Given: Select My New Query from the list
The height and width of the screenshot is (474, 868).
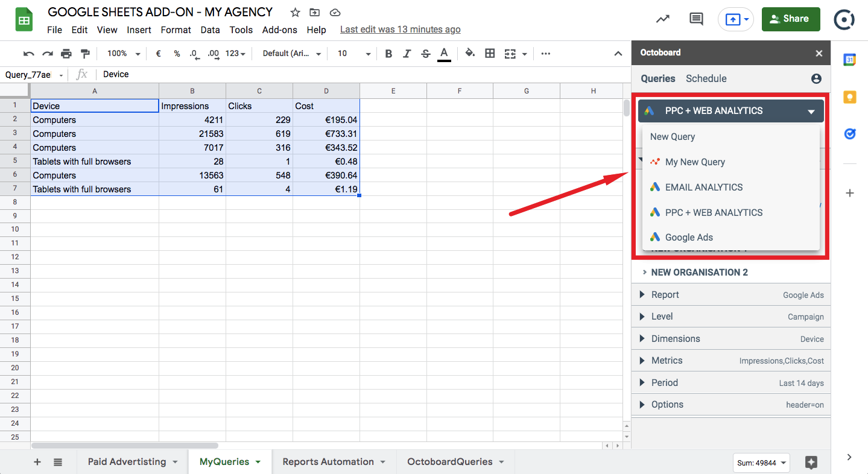Looking at the screenshot, I should pos(731,162).
